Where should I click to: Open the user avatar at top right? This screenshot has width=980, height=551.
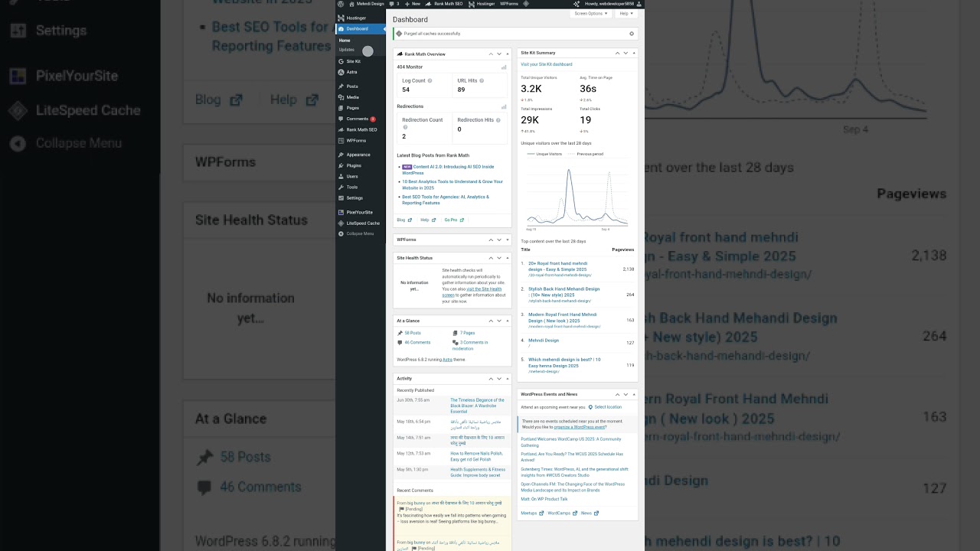(x=639, y=4)
